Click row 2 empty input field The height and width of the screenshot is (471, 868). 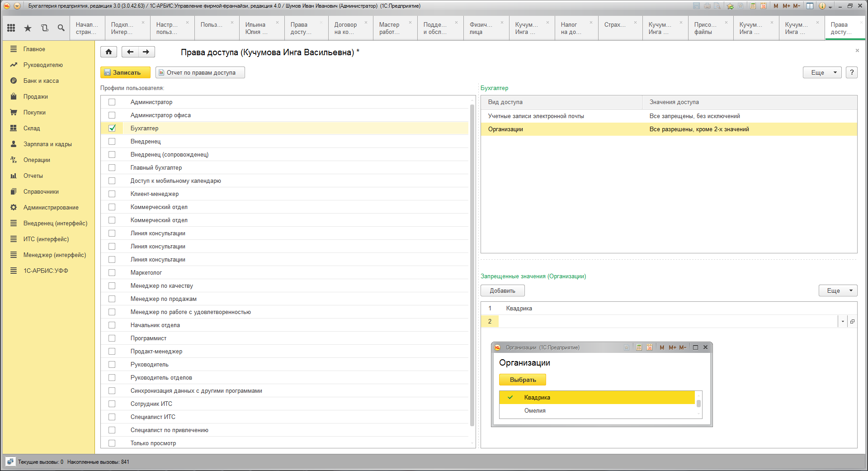668,321
